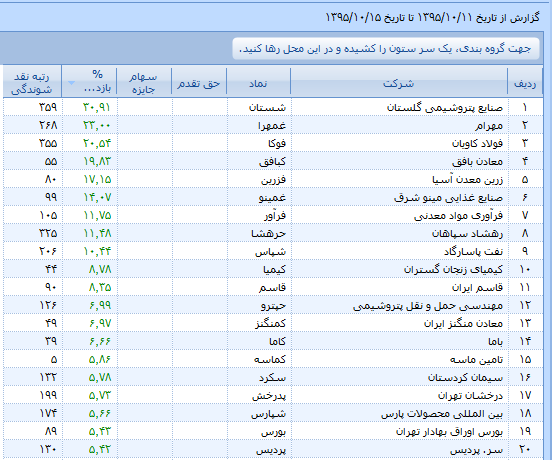Click symbol فرآور
Screen dimensions: 552x460
(275, 215)
